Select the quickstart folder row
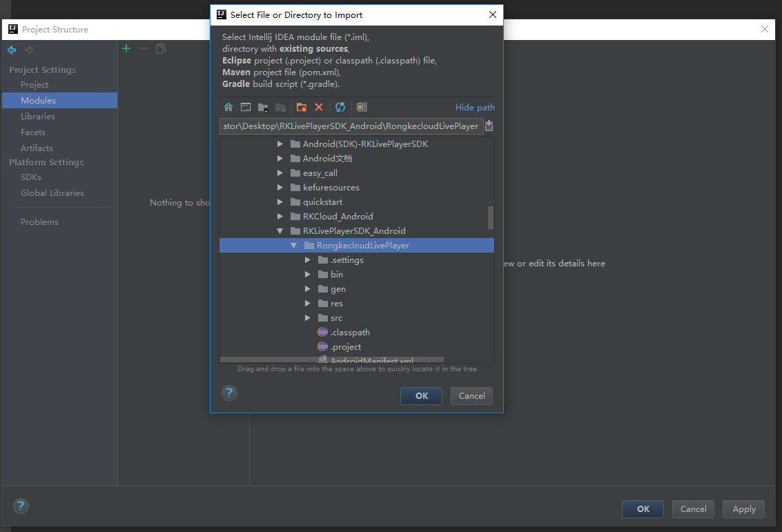 click(x=357, y=201)
